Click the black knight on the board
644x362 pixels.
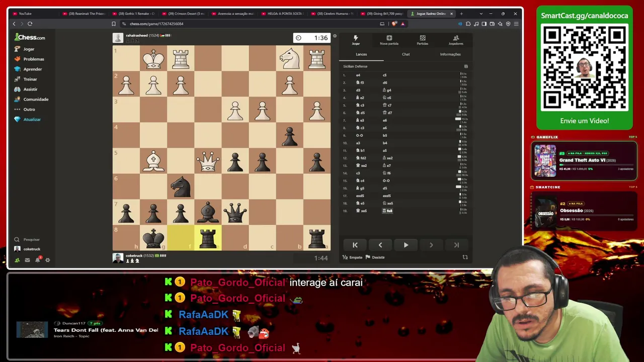(181, 187)
